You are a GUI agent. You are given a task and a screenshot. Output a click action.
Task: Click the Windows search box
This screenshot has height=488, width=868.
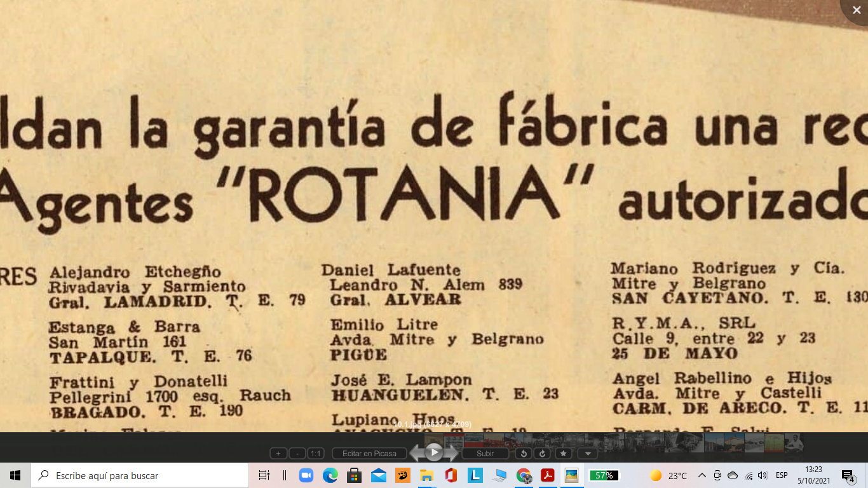[x=140, y=475]
